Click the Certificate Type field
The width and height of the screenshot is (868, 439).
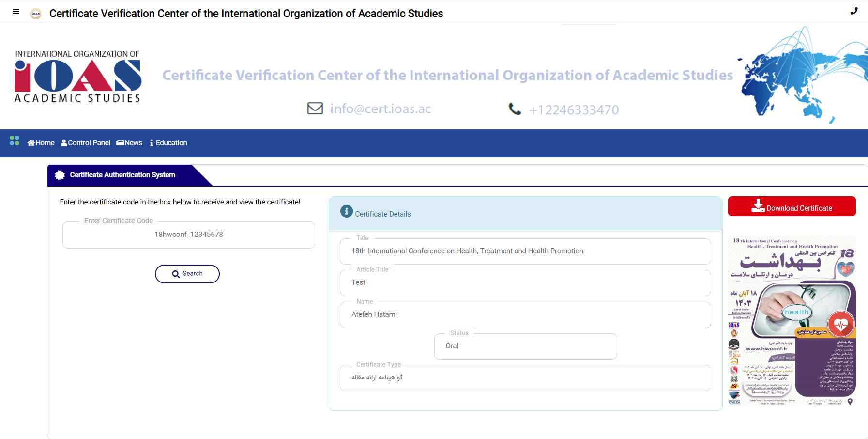click(x=525, y=377)
